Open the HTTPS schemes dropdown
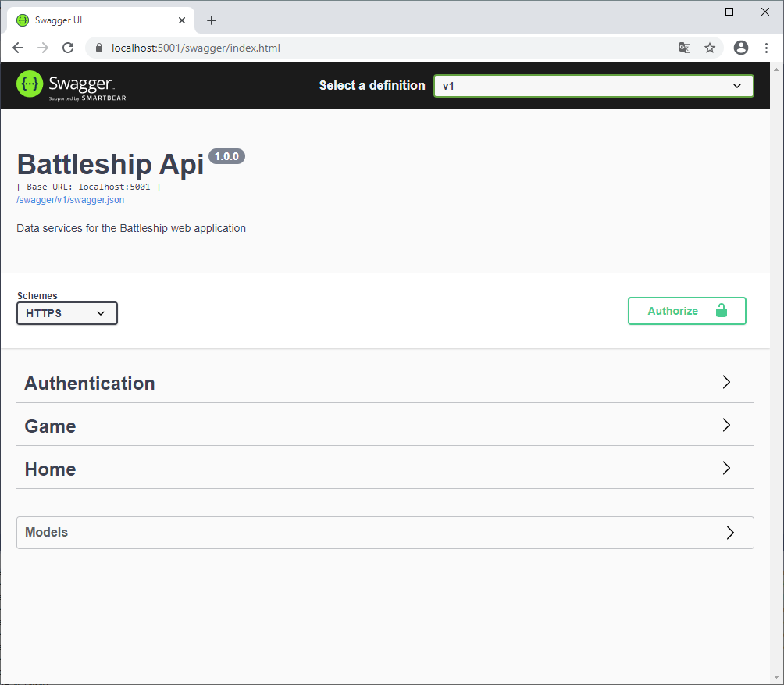 (x=67, y=313)
